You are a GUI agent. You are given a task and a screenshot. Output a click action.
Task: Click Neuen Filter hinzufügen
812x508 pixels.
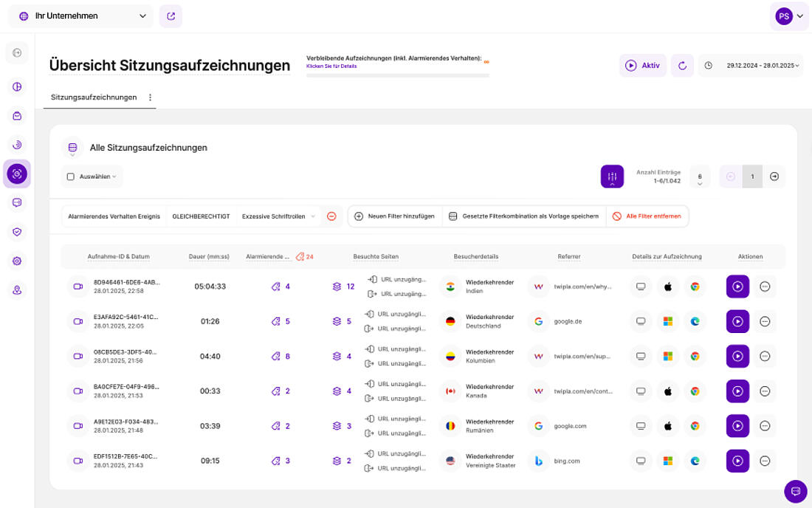coord(395,216)
